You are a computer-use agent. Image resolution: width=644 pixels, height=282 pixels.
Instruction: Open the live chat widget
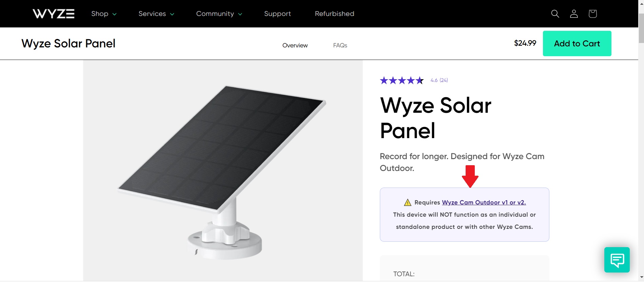tap(617, 260)
